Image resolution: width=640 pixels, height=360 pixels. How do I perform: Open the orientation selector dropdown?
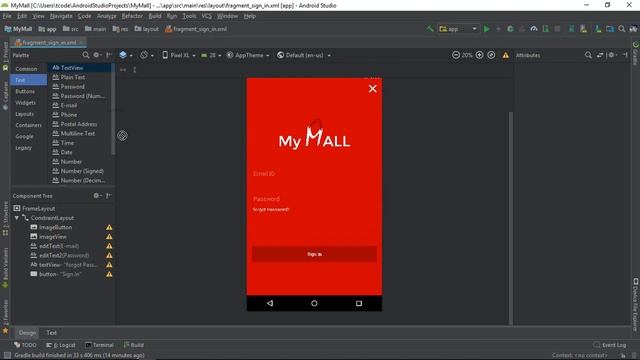coord(147,55)
